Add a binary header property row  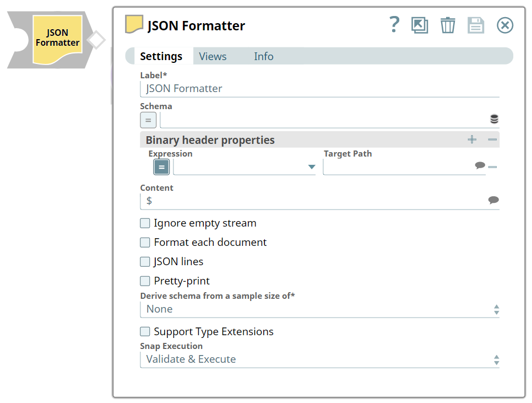click(x=472, y=139)
